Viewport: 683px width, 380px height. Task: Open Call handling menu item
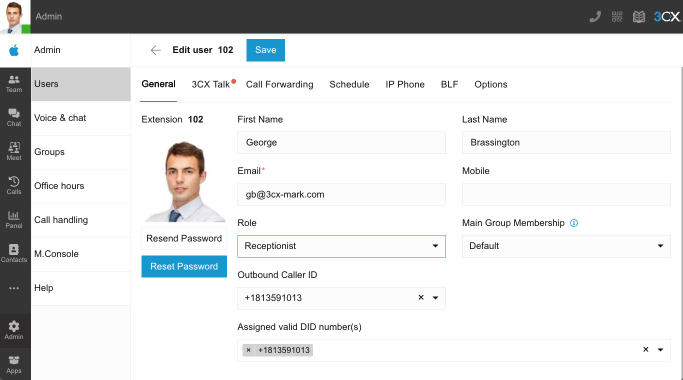[x=81, y=220]
